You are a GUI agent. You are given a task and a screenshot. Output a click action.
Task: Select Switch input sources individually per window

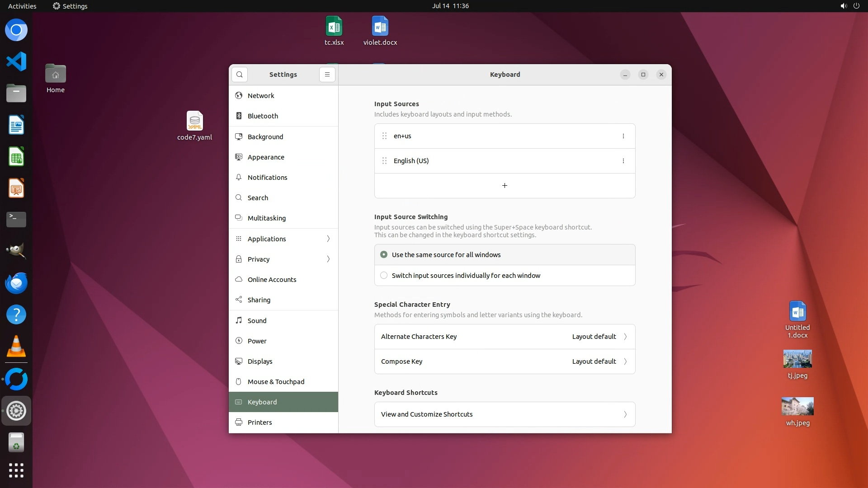coord(384,276)
